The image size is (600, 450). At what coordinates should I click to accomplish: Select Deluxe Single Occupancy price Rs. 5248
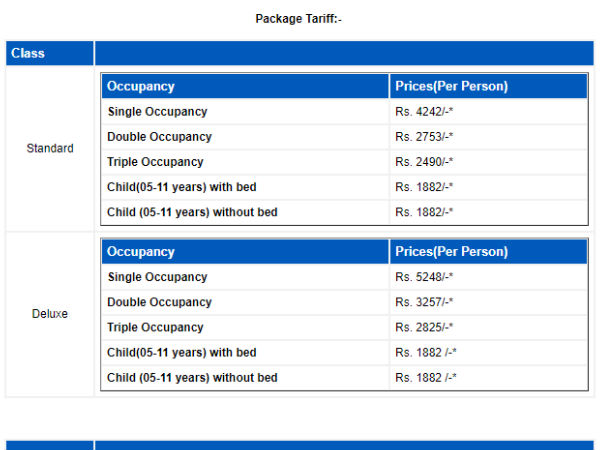pyautogui.click(x=424, y=277)
